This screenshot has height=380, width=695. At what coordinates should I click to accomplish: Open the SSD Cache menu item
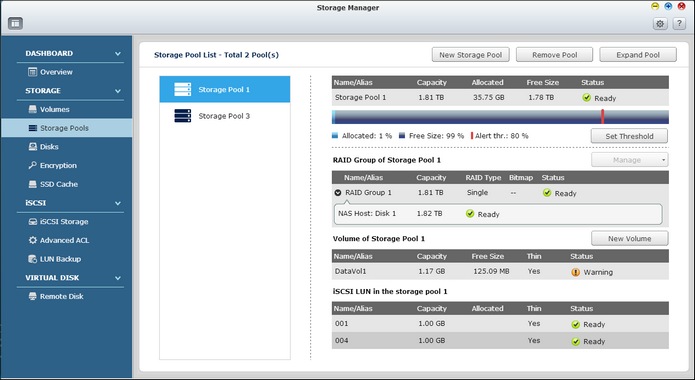coord(59,184)
